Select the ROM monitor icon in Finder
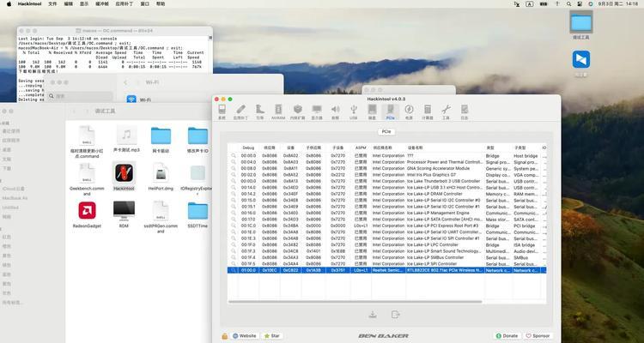The image size is (644, 343). click(124, 210)
